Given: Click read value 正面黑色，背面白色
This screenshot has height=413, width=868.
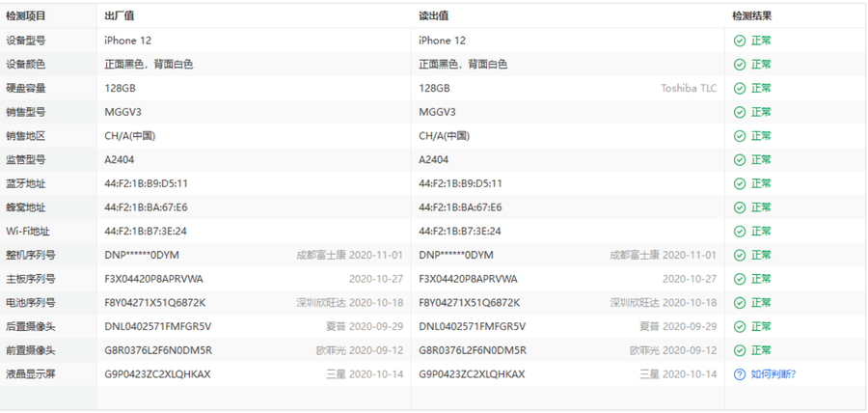Looking at the screenshot, I should [x=463, y=65].
